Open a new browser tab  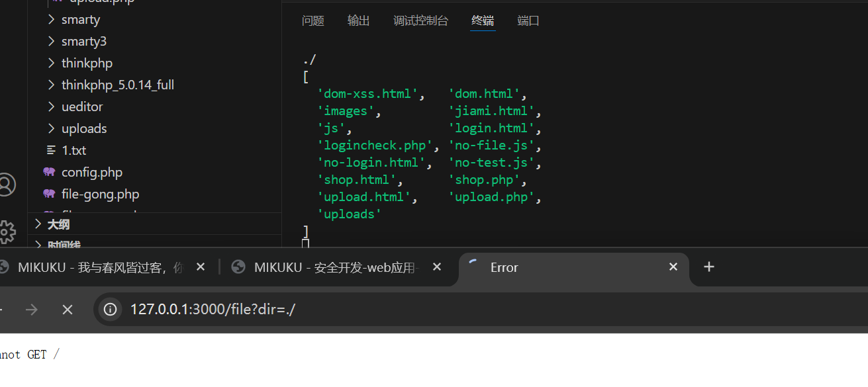pos(709,267)
